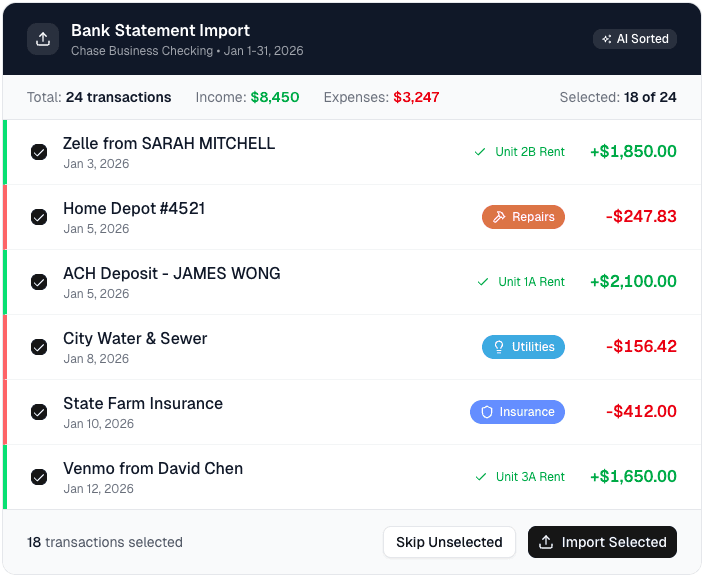This screenshot has height=578, width=704.
Task: Uncheck the Home Depot #4521 transaction
Action: (39, 217)
